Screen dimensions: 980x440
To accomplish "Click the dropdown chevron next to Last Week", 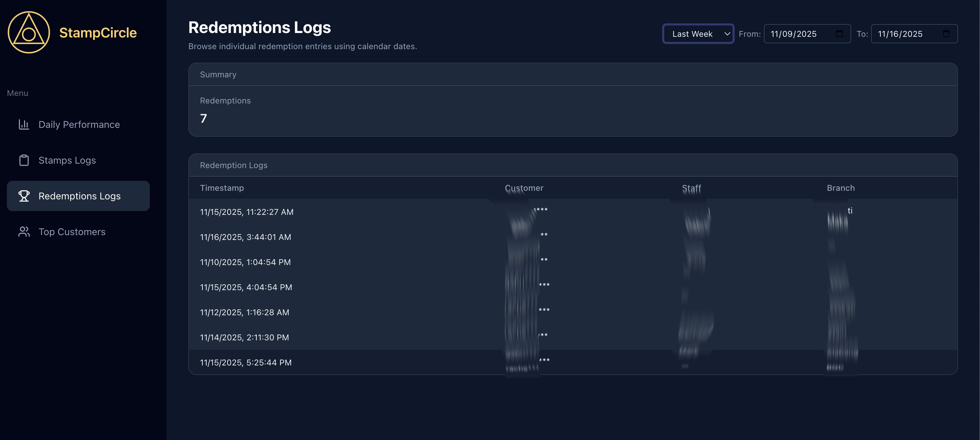I will tap(727, 34).
